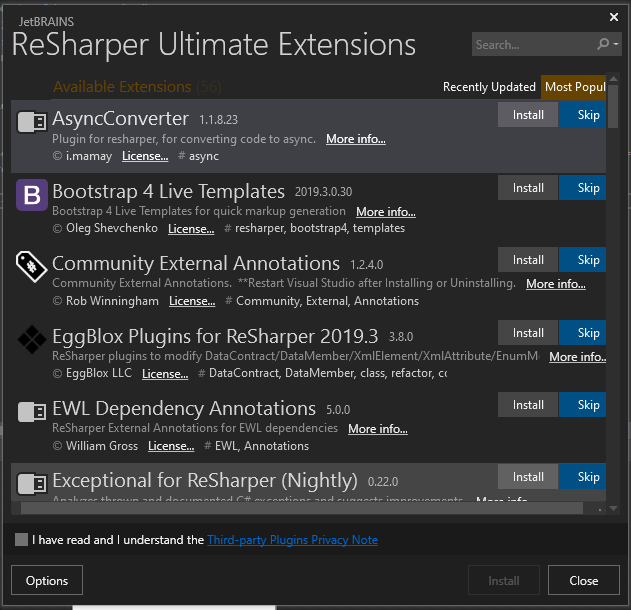Screen dimensions: 631x610
Task: Select the EWL Dependency Annotations title
Action: click(x=184, y=408)
